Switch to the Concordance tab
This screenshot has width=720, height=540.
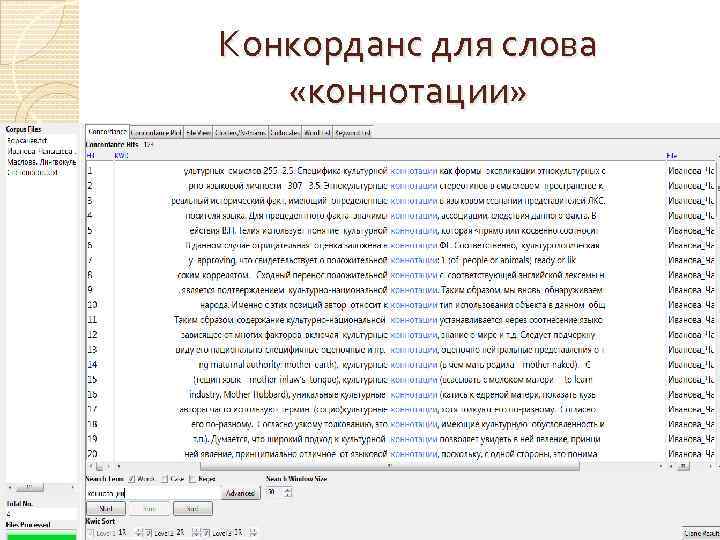tap(107, 132)
